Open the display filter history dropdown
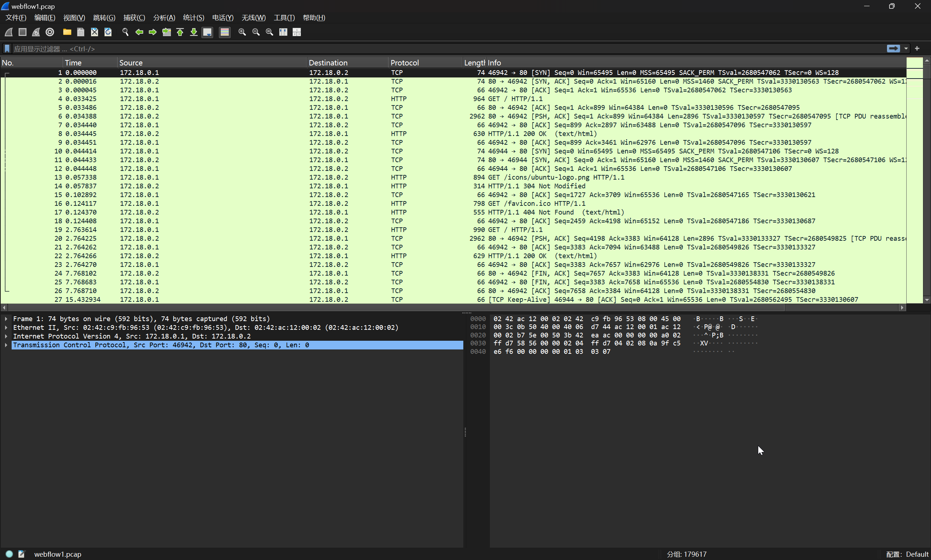This screenshot has height=560, width=931. [906, 48]
